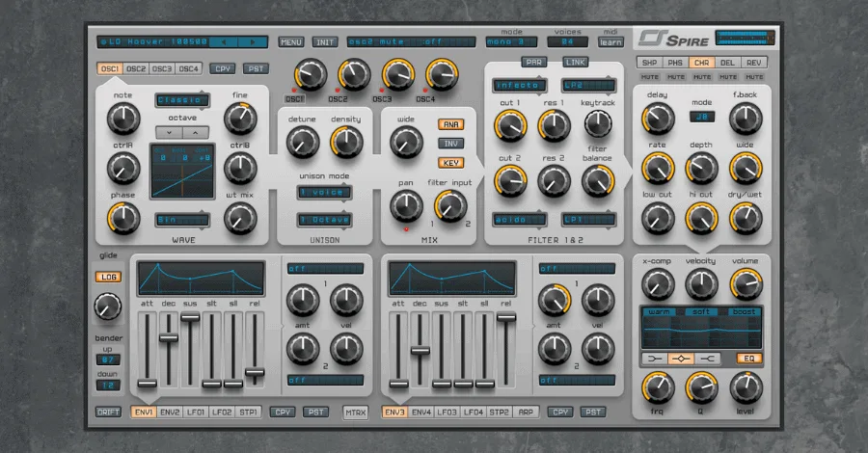Viewport: 868px width, 453px height.
Task: Open the LP2 filter mode dropdown
Action: pos(588,85)
